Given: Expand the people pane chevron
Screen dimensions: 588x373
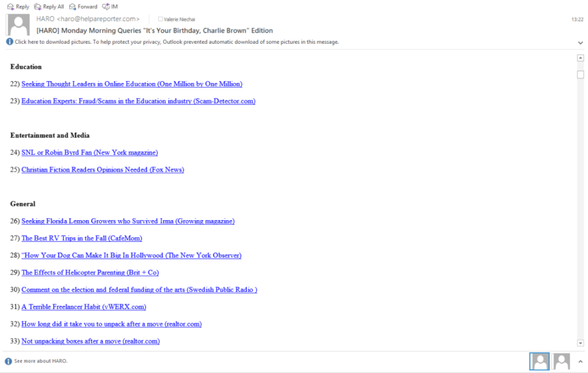Looking at the screenshot, I should [x=580, y=361].
